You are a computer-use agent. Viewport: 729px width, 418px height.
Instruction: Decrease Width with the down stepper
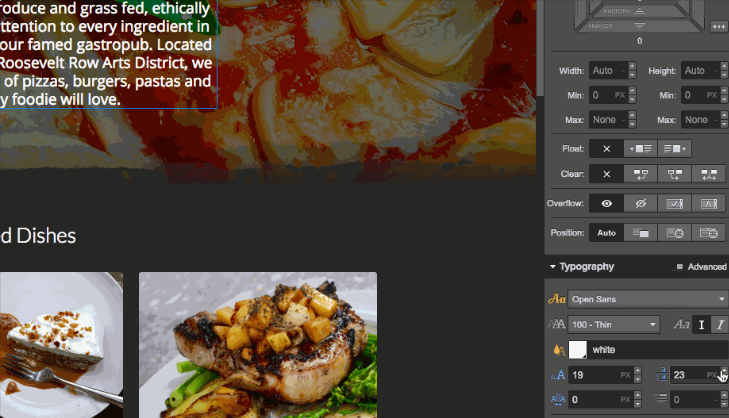(632, 75)
